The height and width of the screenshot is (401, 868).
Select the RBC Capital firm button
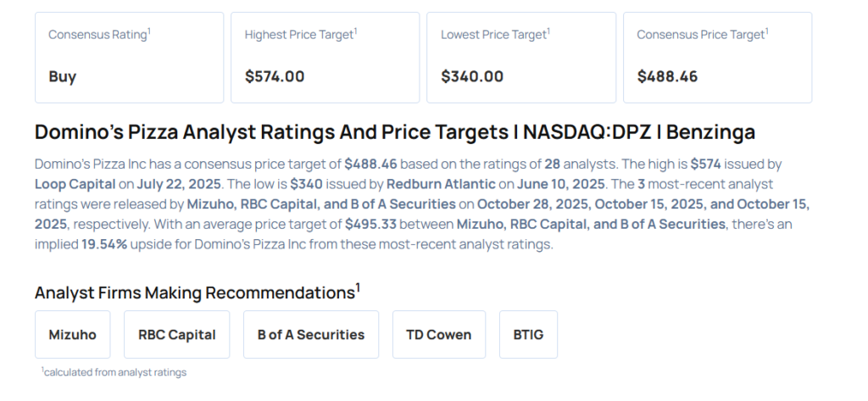(176, 334)
